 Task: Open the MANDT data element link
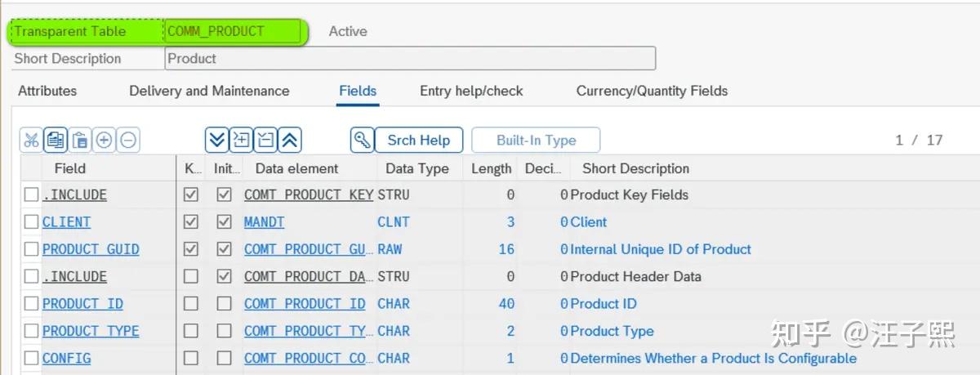[264, 222]
